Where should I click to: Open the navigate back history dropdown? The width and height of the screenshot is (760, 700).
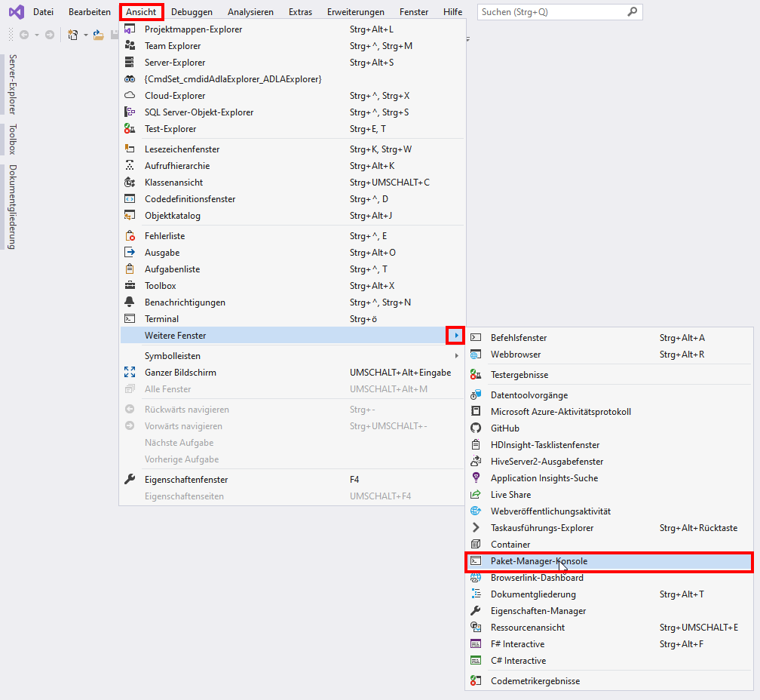(37, 35)
